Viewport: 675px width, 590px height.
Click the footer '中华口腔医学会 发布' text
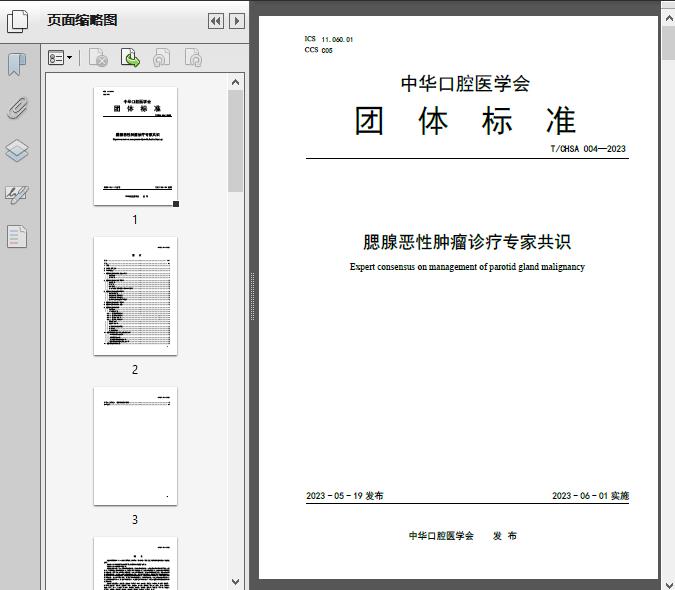click(x=463, y=536)
